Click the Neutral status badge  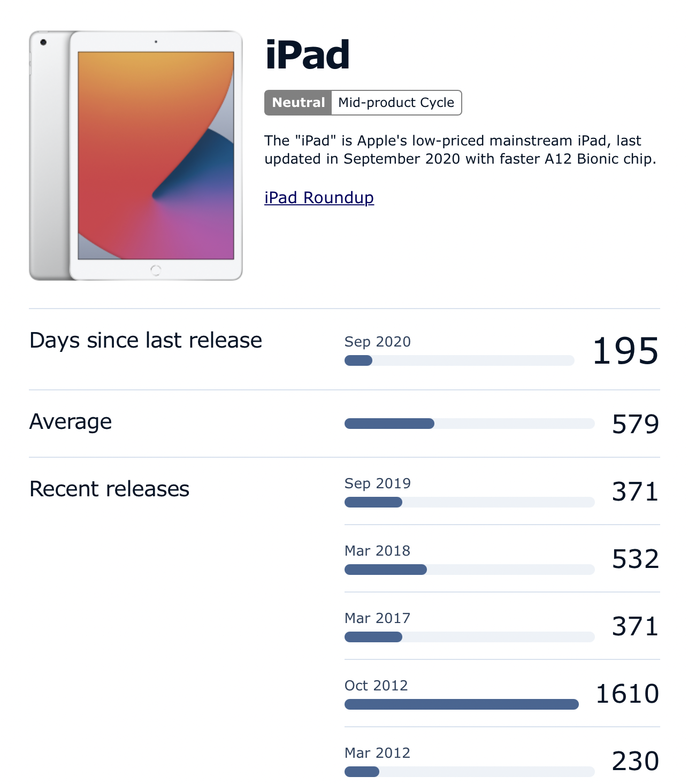[x=298, y=103]
